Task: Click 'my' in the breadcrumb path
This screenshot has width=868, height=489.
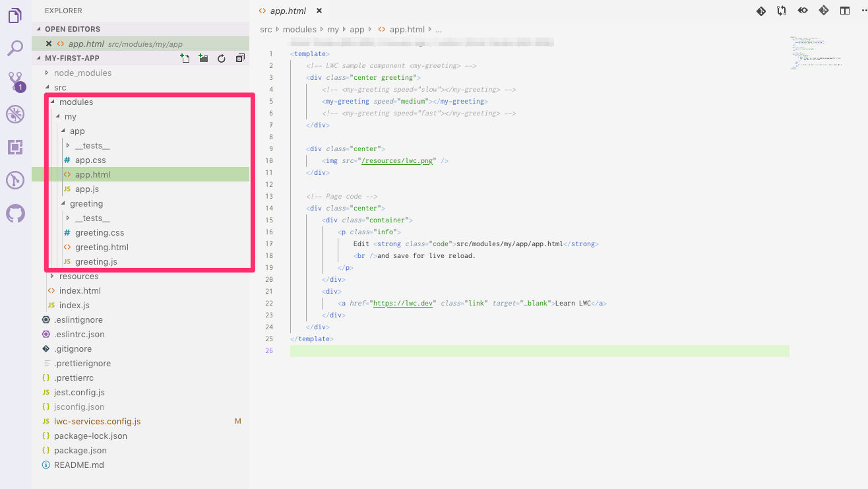Action: [x=333, y=30]
